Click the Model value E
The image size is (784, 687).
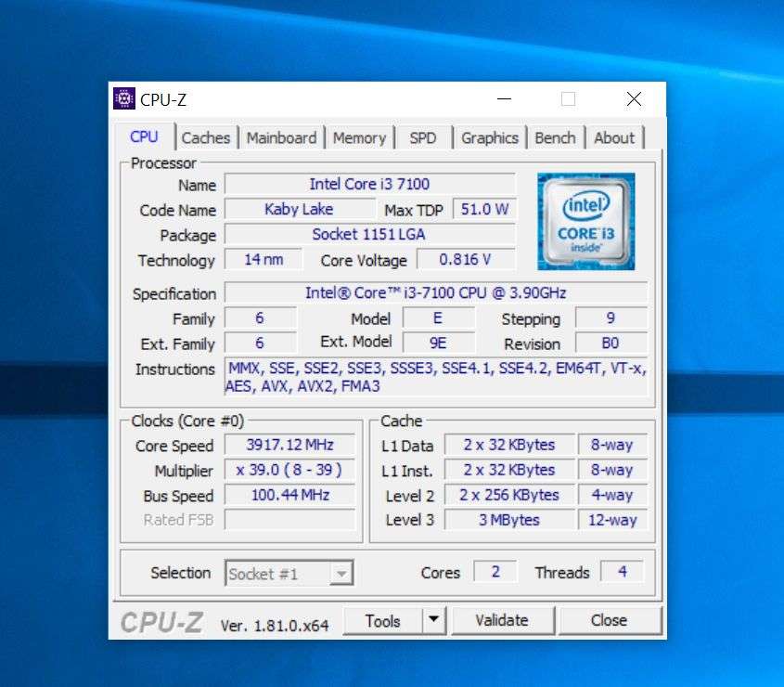[x=438, y=318]
